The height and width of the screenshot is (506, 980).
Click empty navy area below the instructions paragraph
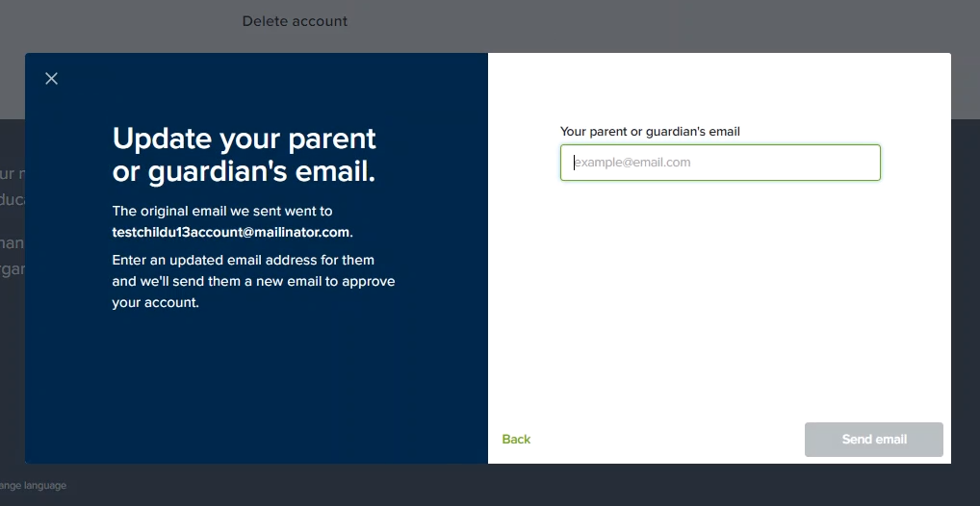[x=256, y=385]
